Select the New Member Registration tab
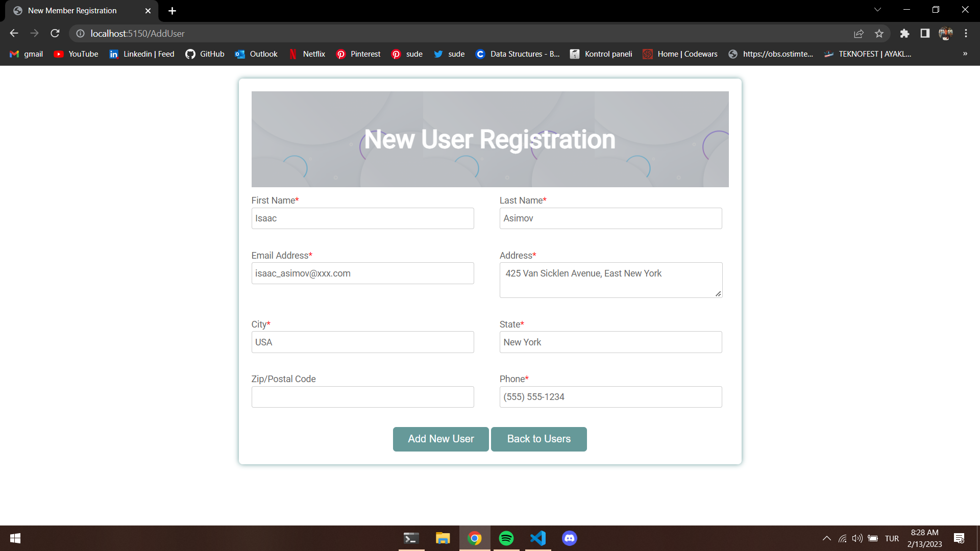This screenshot has height=551, width=980. coord(72,11)
